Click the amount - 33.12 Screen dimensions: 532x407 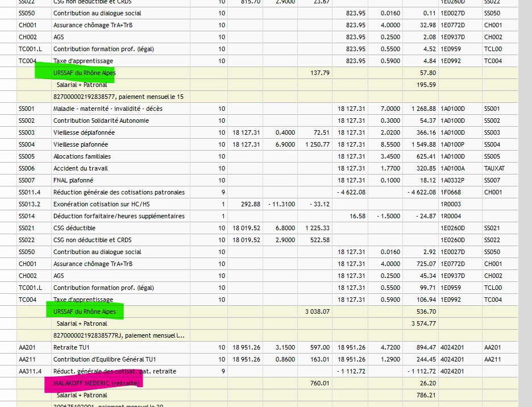tap(319, 204)
